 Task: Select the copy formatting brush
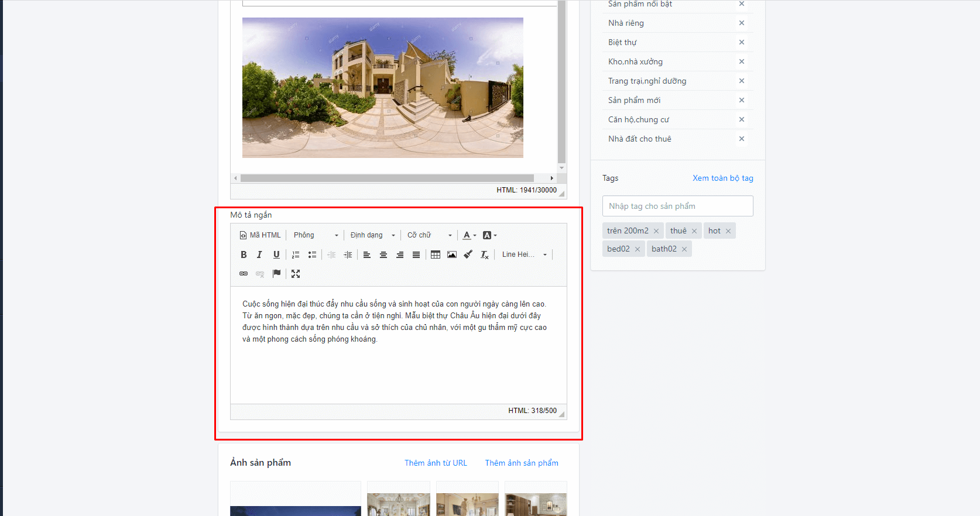tap(468, 254)
